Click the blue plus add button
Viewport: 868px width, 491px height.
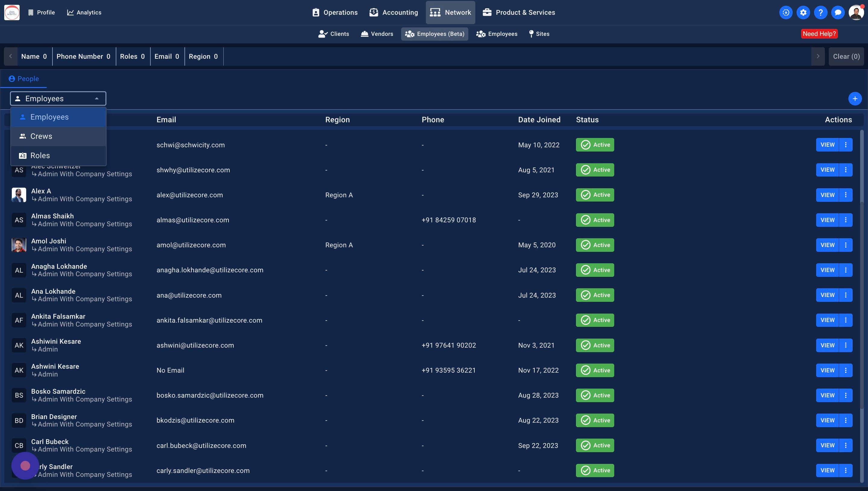(x=854, y=99)
